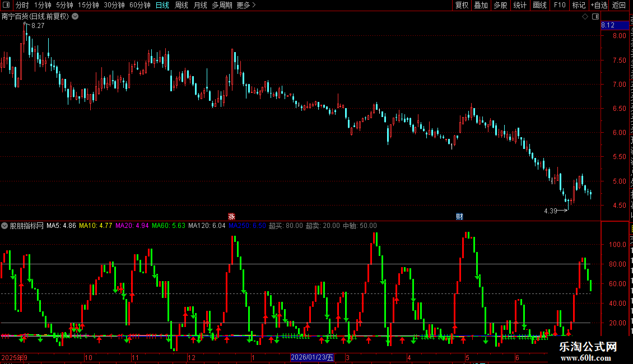Click the 超买: 80.00 value
This screenshot has height=364, width=633.
tap(286, 226)
